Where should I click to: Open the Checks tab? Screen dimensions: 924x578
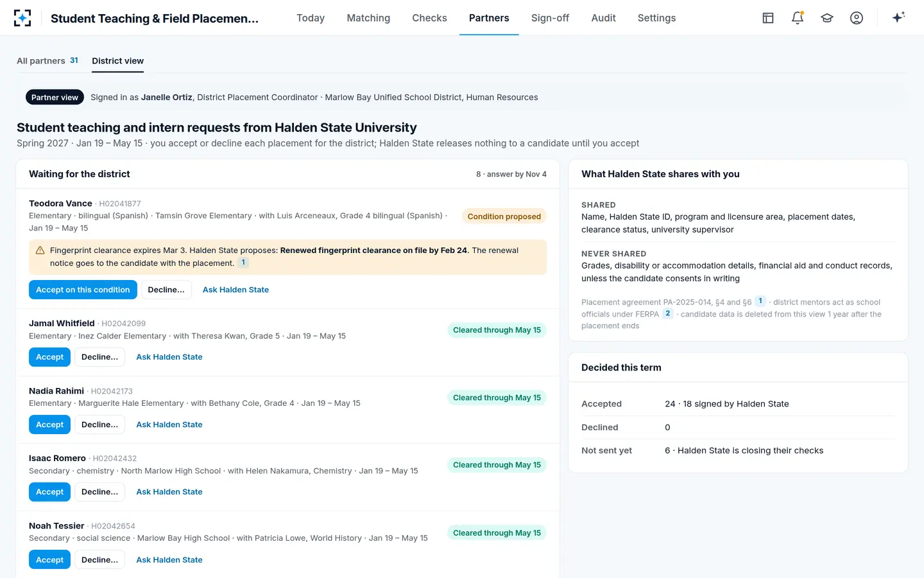(429, 18)
